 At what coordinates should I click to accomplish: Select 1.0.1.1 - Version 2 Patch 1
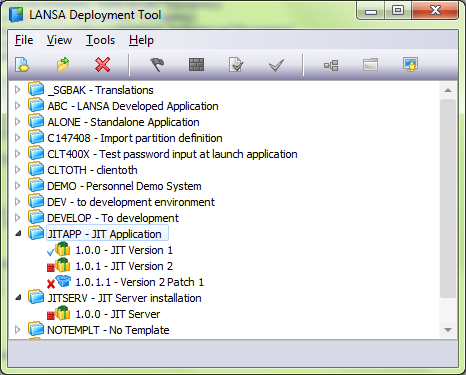pyautogui.click(x=139, y=282)
